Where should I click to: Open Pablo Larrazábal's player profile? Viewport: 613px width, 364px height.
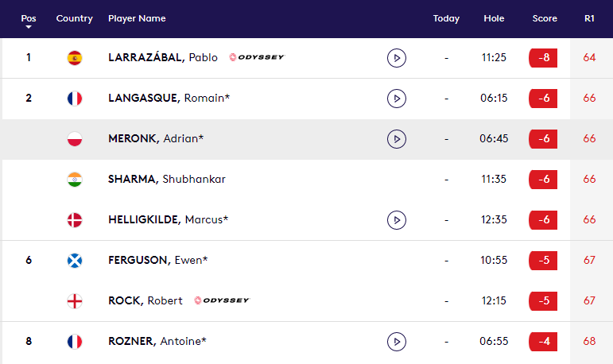tap(163, 58)
